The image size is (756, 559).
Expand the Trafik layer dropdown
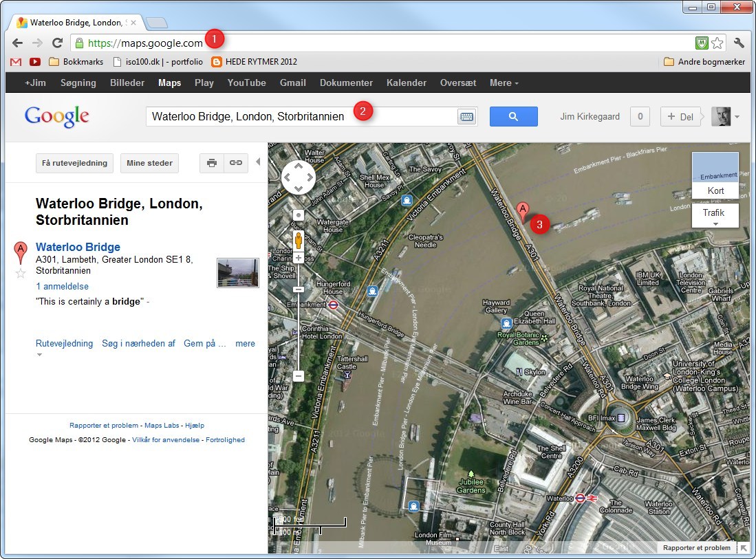(715, 216)
